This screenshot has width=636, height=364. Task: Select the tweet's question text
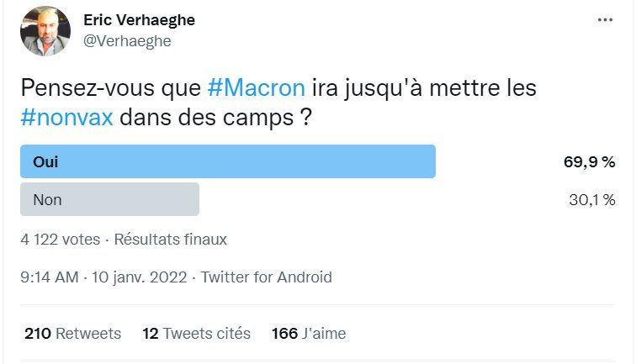(278, 103)
